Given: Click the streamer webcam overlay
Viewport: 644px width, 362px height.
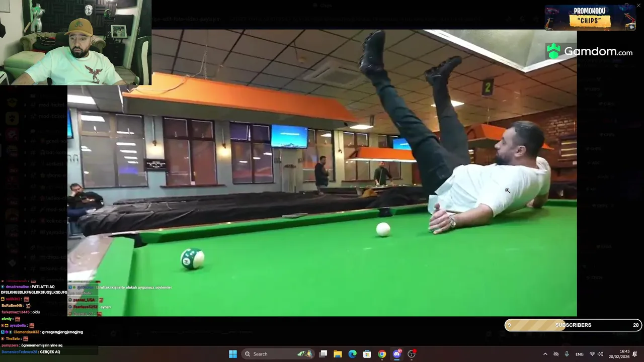Looking at the screenshot, I should tap(75, 42).
